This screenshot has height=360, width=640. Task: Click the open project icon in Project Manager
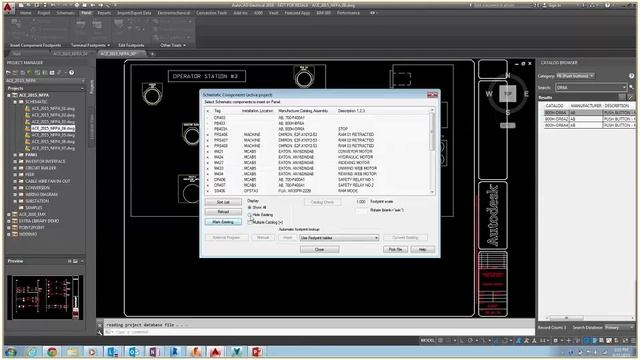(9, 73)
